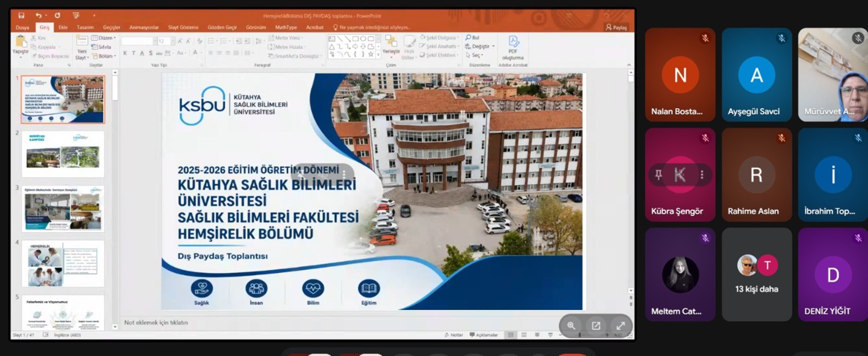
Task: Open the Dosya (File) menu
Action: click(23, 27)
